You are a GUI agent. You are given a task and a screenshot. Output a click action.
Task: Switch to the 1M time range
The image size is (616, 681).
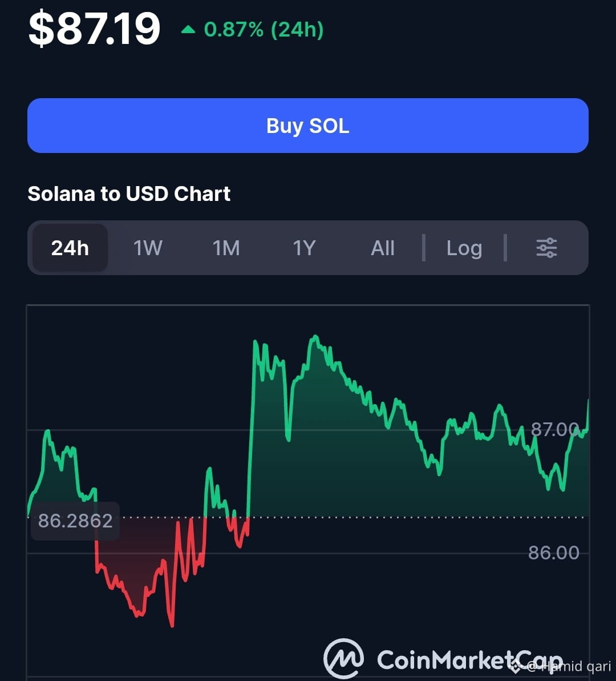(x=226, y=248)
